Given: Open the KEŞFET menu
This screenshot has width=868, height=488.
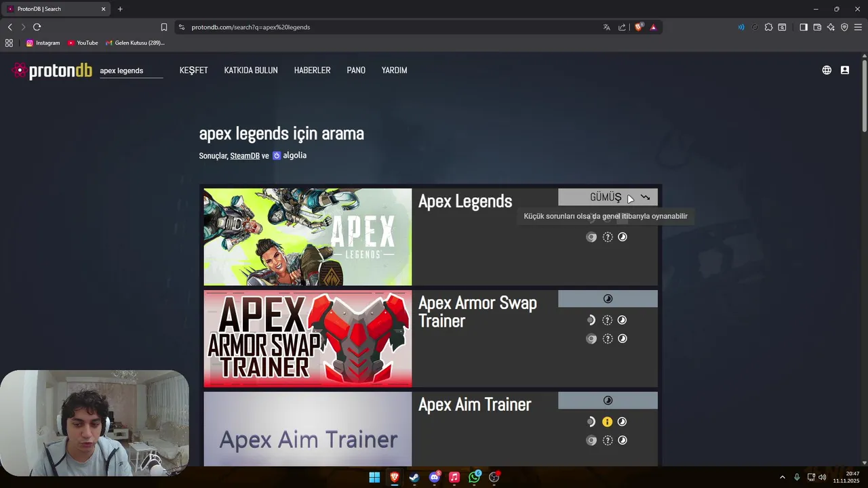Looking at the screenshot, I should click(194, 70).
